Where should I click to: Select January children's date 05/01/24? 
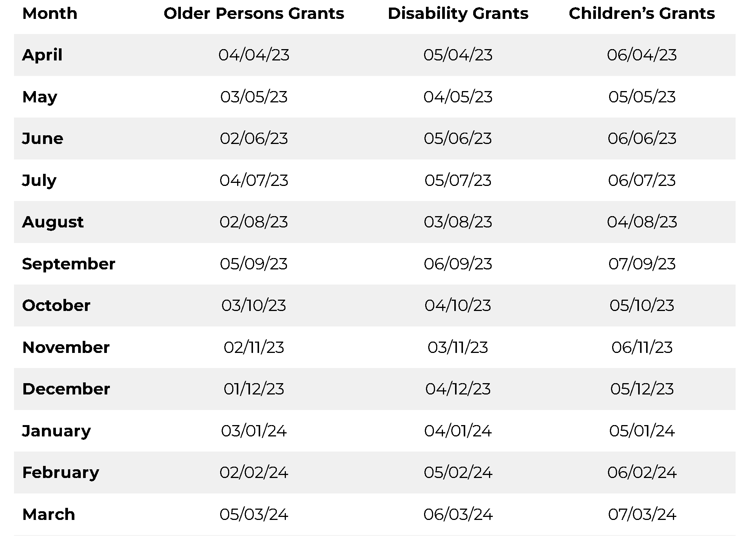642,431
